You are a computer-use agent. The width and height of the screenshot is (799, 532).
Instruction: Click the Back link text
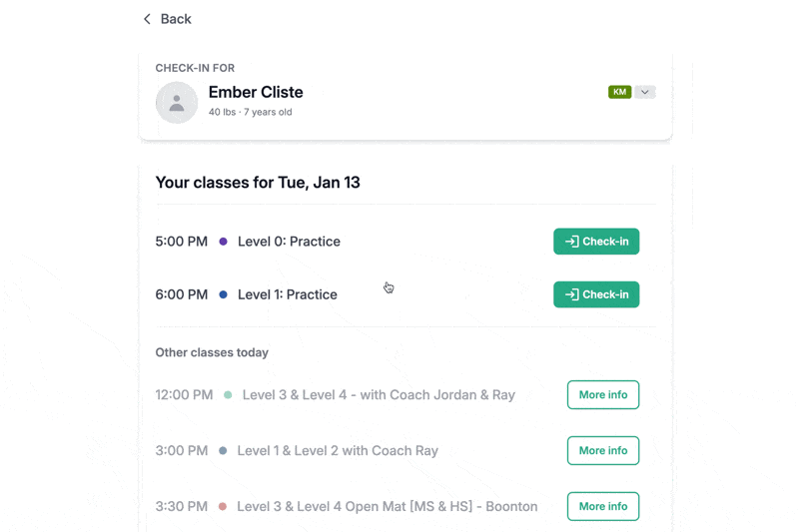click(176, 19)
